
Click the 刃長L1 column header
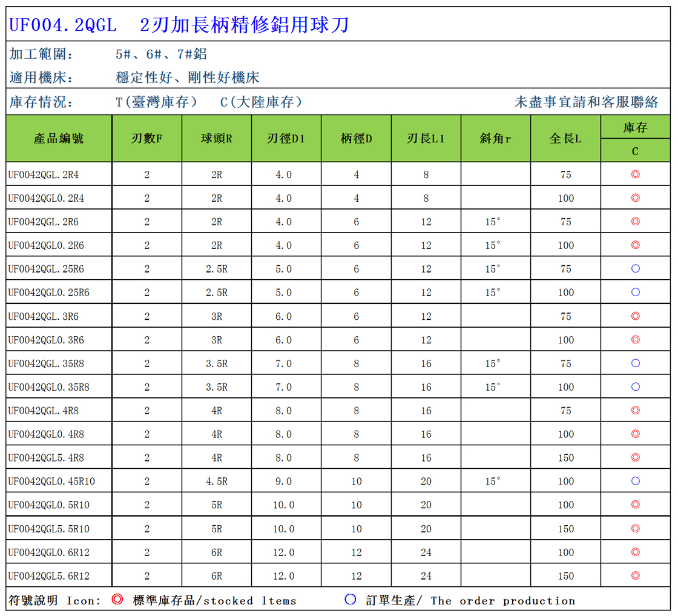[x=426, y=139]
